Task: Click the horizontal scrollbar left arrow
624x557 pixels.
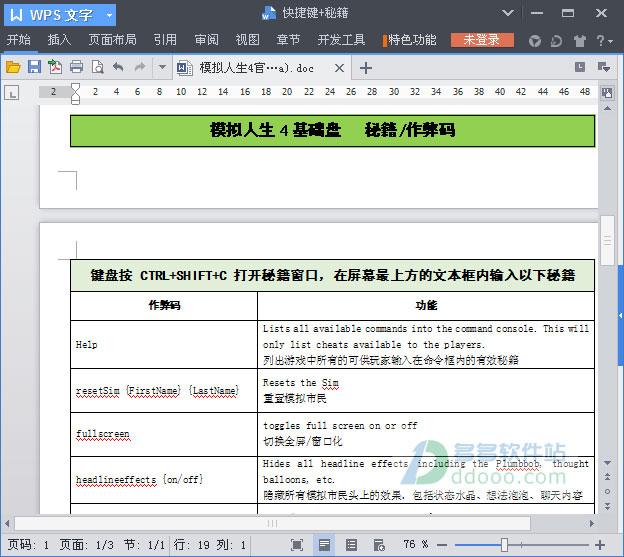Action: pyautogui.click(x=7, y=524)
